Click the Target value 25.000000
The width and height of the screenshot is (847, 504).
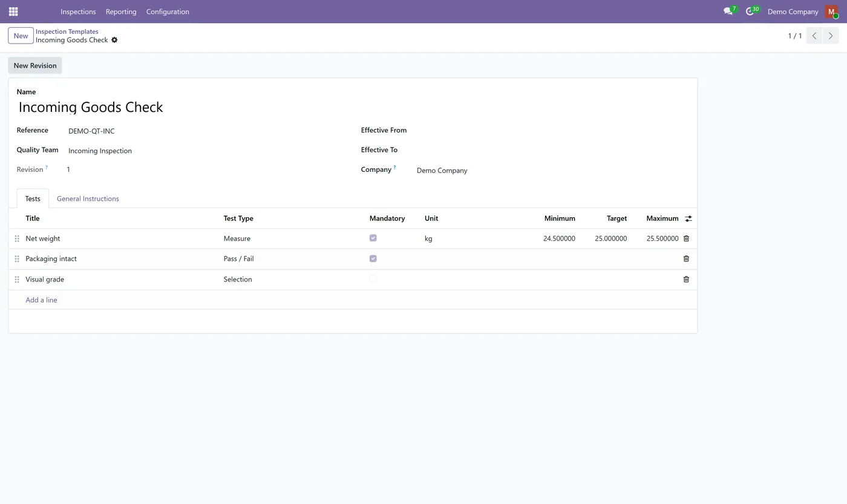coord(610,238)
